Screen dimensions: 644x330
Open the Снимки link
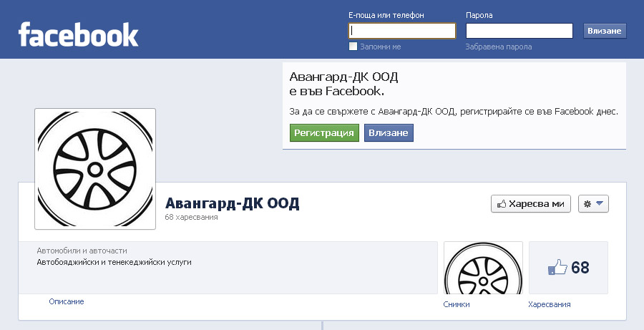(x=457, y=304)
